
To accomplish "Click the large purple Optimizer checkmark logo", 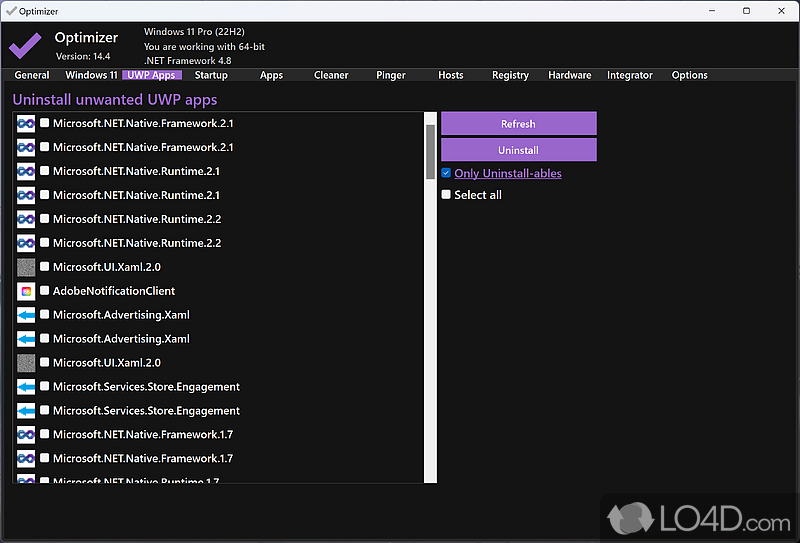I will [x=25, y=45].
